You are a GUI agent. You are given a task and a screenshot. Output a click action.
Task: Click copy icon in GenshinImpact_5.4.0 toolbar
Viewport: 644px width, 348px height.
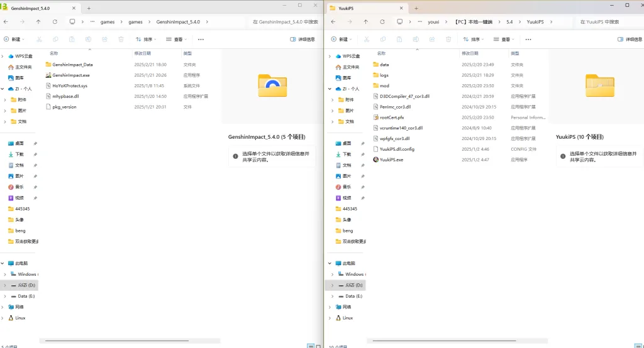(55, 40)
